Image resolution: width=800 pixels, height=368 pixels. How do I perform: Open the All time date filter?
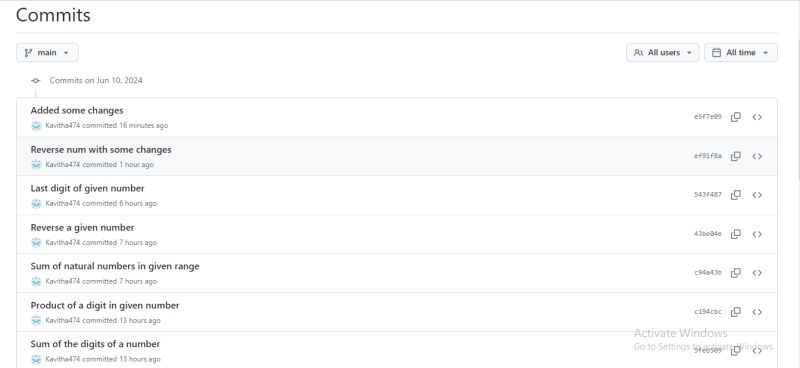point(741,53)
